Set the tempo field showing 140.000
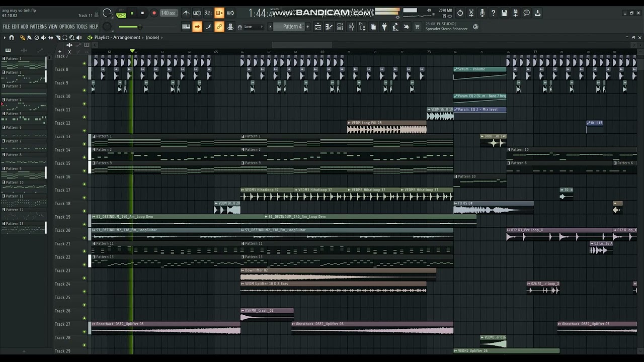644x362 pixels. (x=169, y=14)
